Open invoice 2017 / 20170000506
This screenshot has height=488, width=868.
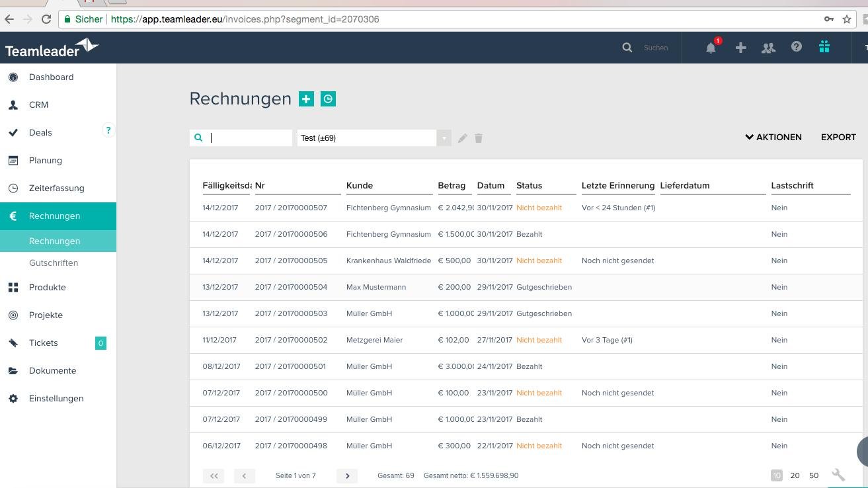pyautogui.click(x=291, y=234)
